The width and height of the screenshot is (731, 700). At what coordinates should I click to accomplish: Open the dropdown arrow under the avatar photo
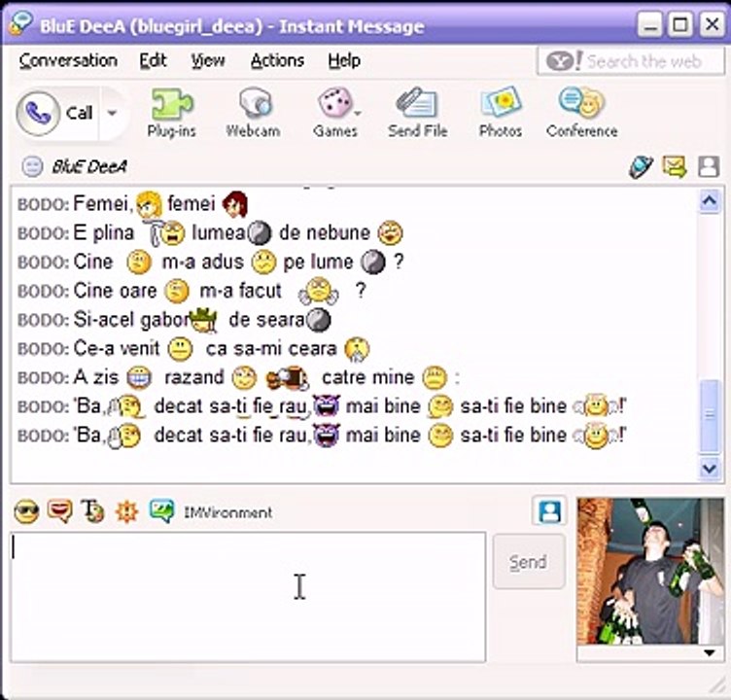point(709,652)
